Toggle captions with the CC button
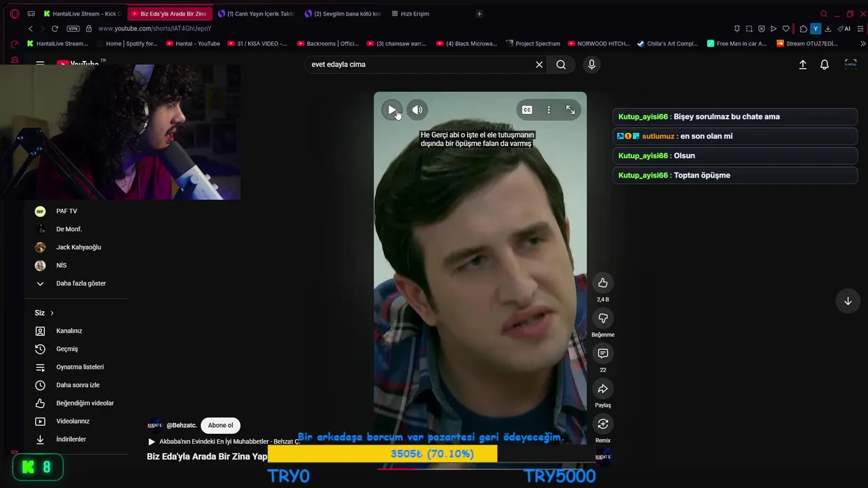Viewport: 868px width, 488px height. click(527, 110)
